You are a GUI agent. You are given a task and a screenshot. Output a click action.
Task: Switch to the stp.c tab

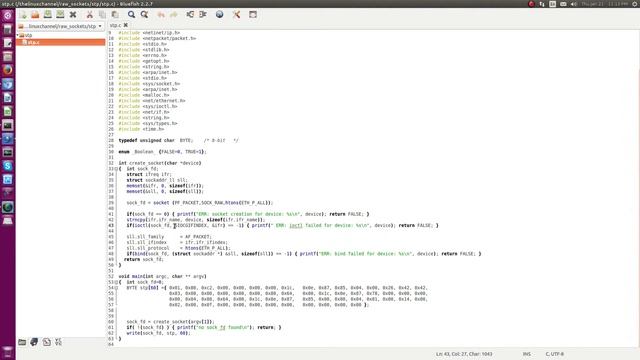115,25
